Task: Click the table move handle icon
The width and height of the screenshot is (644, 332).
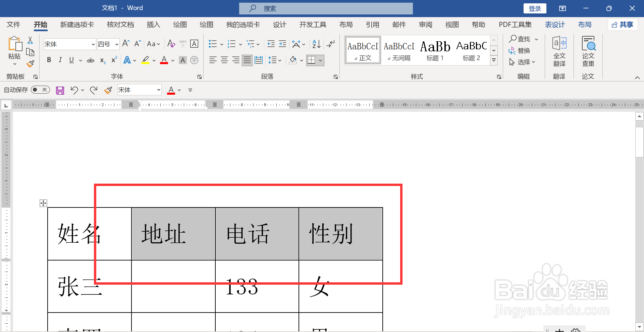Action: coord(43,203)
